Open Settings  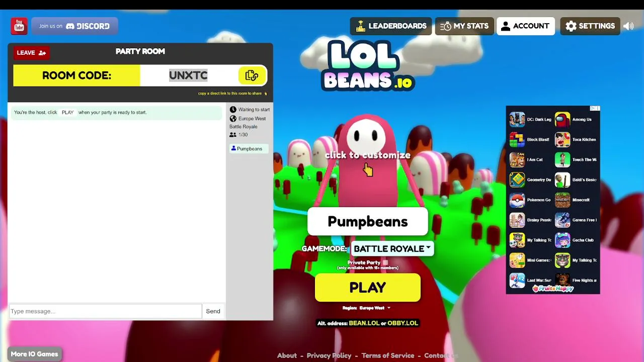(590, 26)
